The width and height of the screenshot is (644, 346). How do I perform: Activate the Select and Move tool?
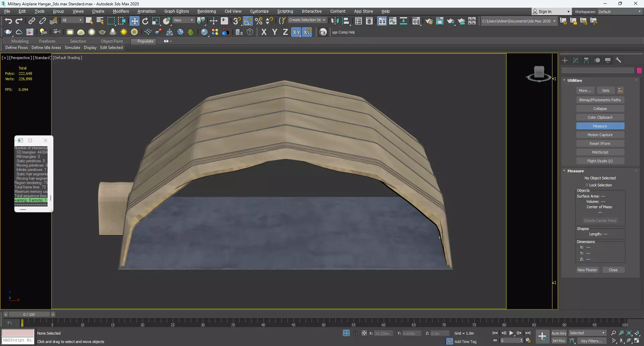point(135,21)
